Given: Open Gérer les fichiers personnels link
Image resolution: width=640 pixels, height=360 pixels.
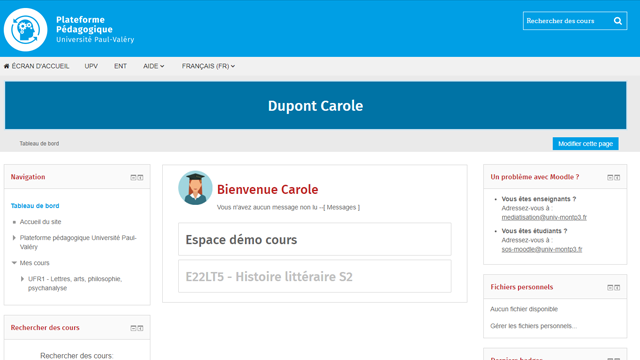Looking at the screenshot, I should tap(533, 326).
